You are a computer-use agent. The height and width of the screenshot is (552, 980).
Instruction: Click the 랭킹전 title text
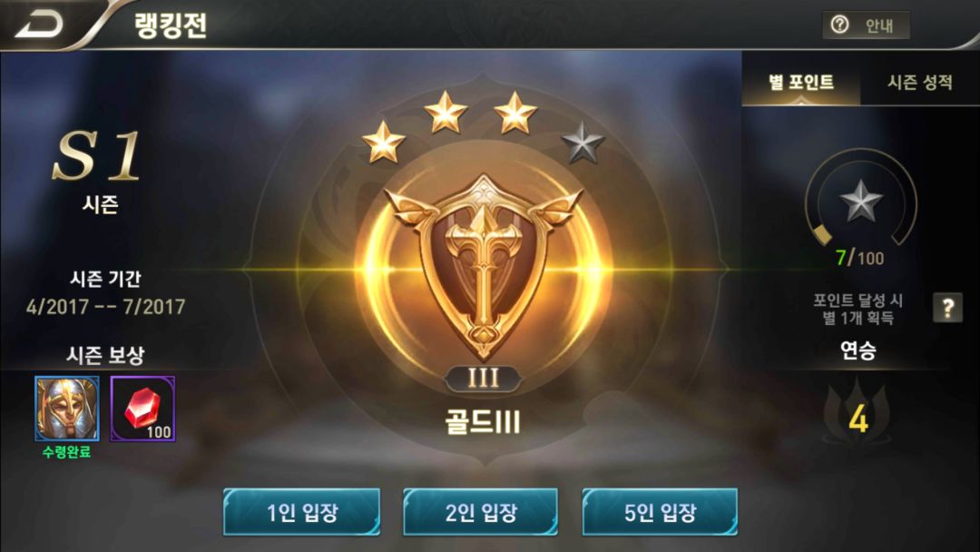(x=170, y=25)
